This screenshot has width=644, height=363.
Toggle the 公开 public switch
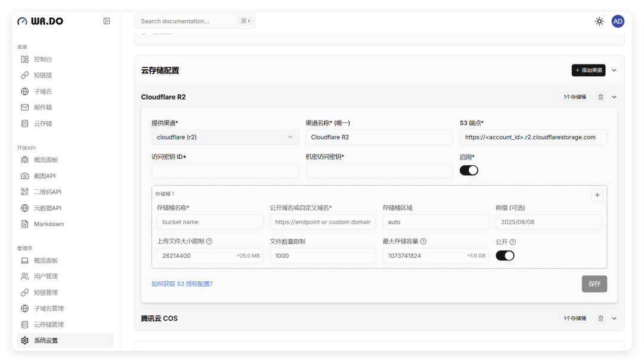tap(505, 256)
